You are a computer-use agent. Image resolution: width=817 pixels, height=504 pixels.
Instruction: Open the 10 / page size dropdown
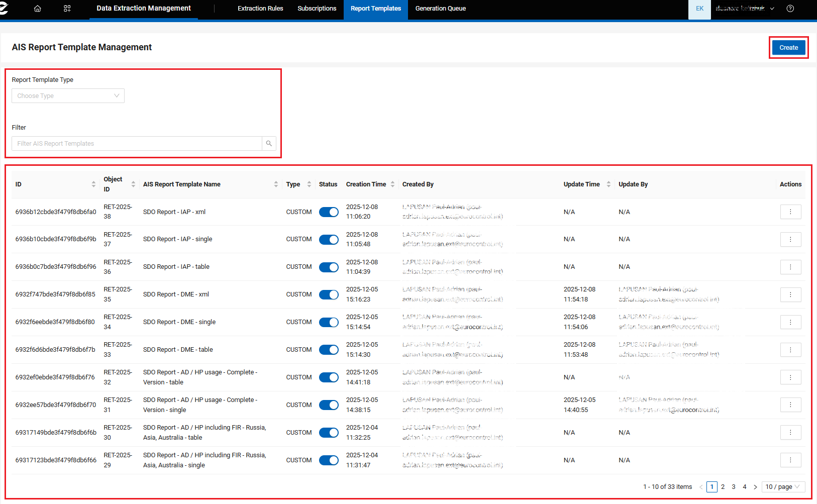(783, 487)
